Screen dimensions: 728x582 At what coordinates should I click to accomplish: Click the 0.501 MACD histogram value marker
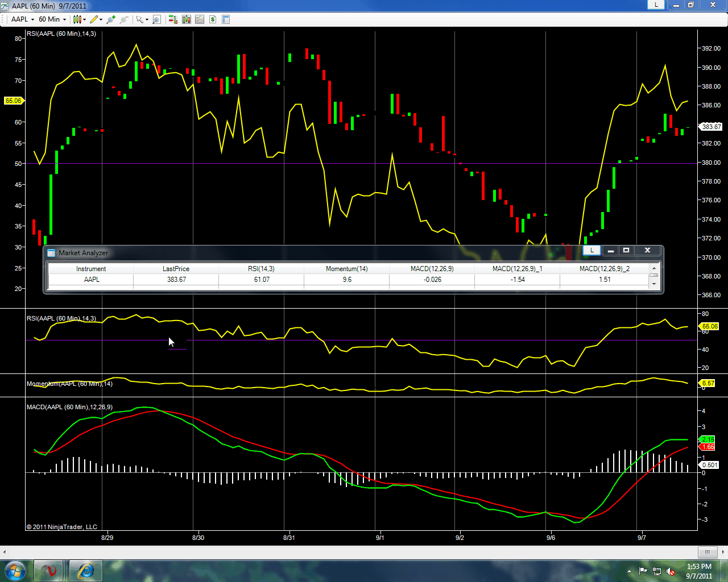710,465
